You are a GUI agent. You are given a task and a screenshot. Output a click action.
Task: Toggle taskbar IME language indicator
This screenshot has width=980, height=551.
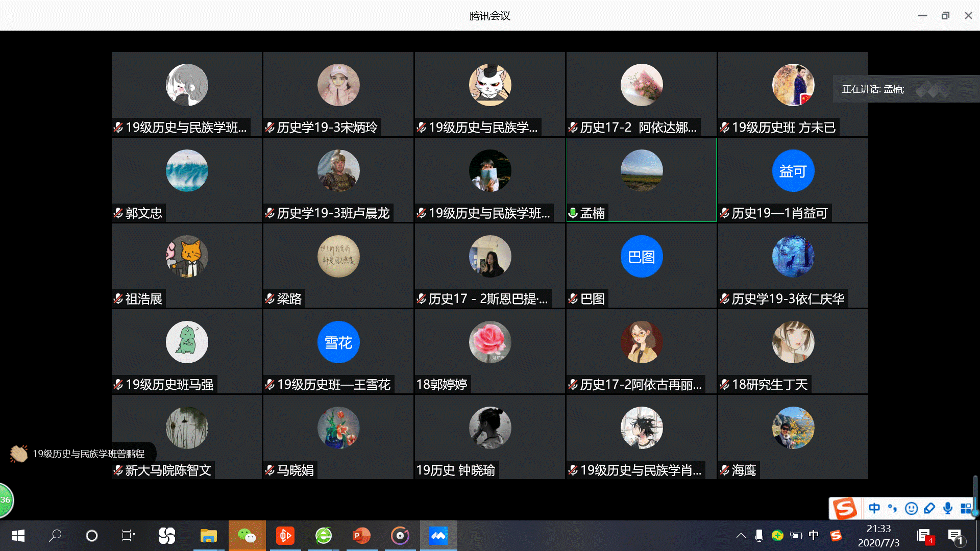pyautogui.click(x=814, y=535)
